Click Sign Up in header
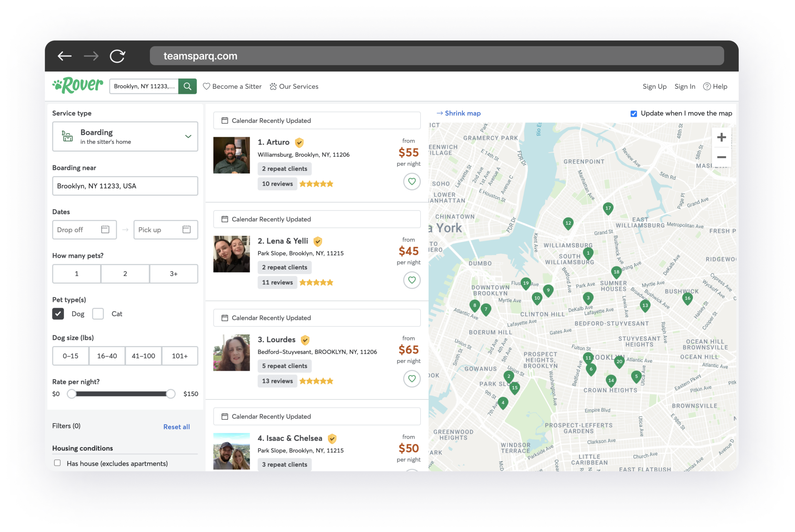 [655, 87]
